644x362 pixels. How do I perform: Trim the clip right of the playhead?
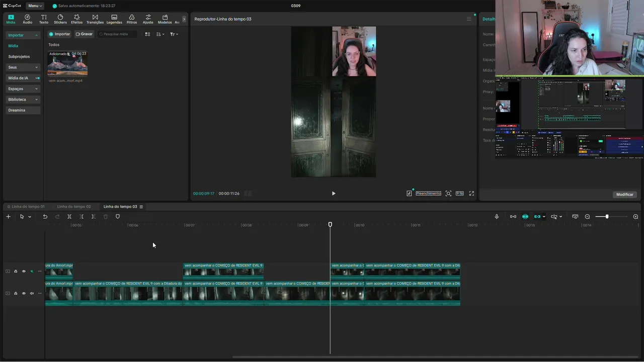pos(94,217)
